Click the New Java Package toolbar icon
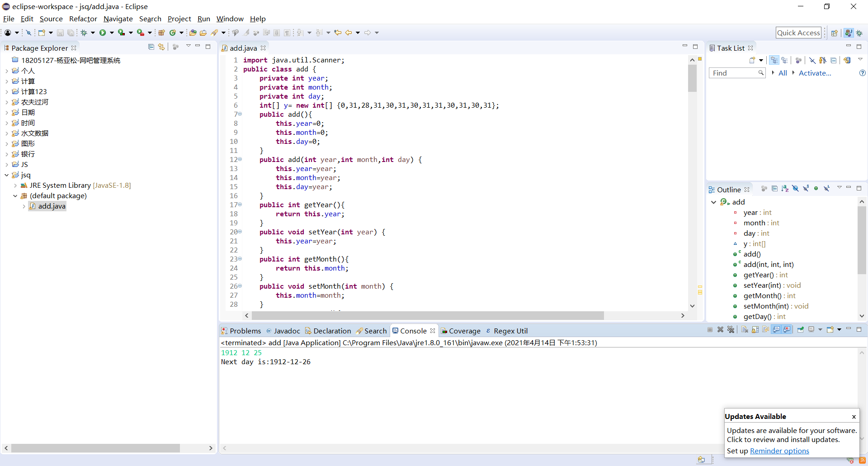Image resolution: width=868 pixels, height=466 pixels. tap(161, 33)
